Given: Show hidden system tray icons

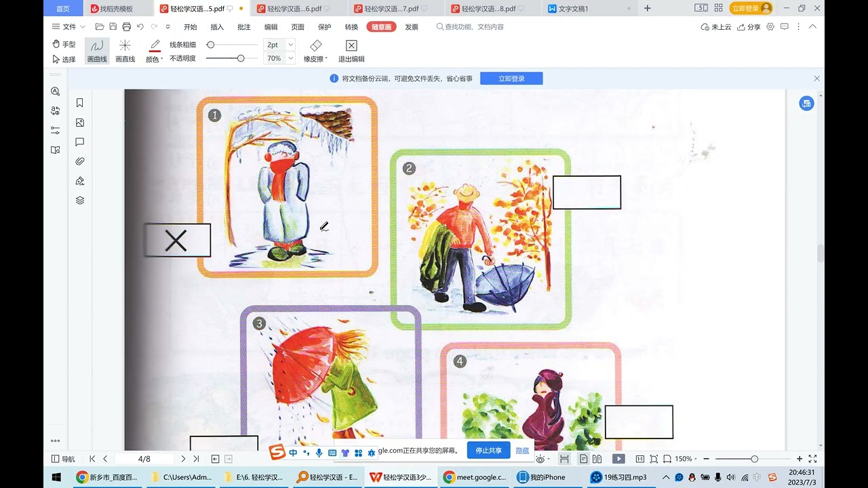Looking at the screenshot, I should point(665,477).
